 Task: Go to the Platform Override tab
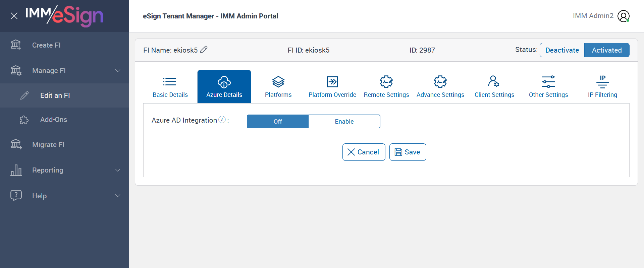click(332, 86)
